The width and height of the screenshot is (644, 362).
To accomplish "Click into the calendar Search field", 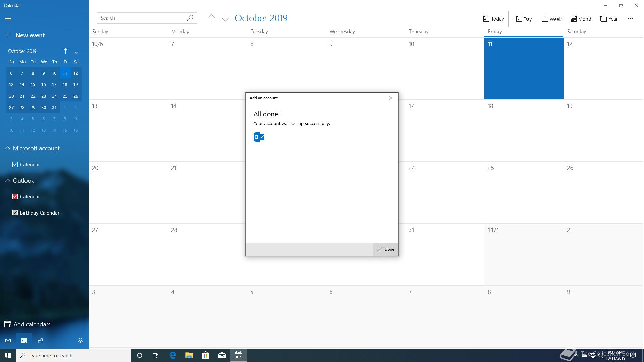I will 141,18.
